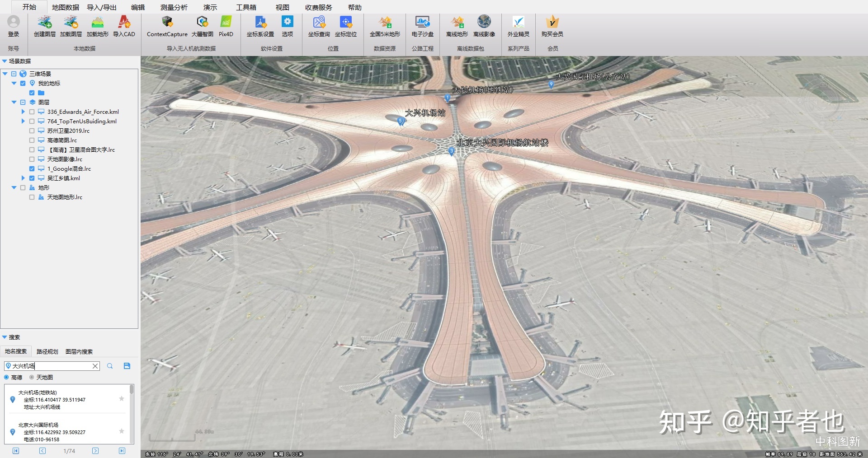Click the 离线影像 offline imagery icon
The image size is (868, 458).
[484, 23]
